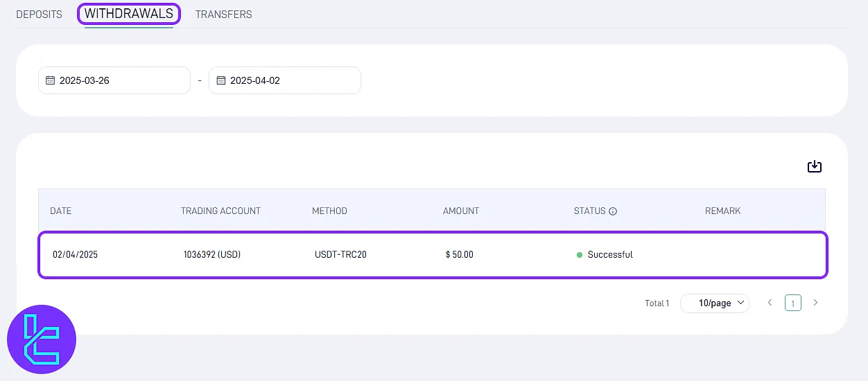Screen dimensions: 868x381
Task: Click the Total 1 label
Action: [x=657, y=303]
